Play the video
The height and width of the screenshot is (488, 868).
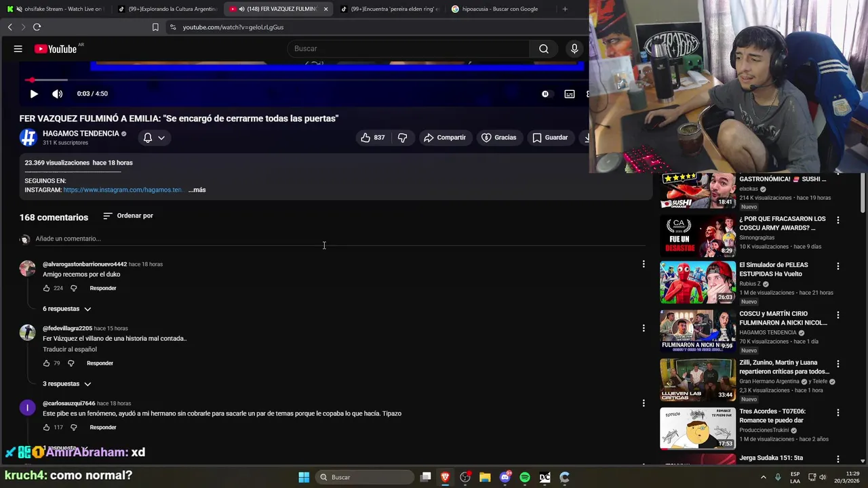(x=34, y=94)
